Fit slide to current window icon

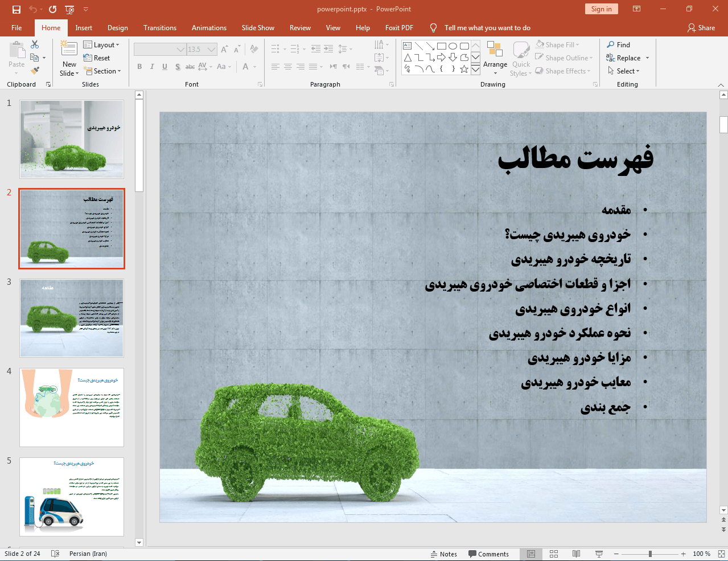(721, 554)
